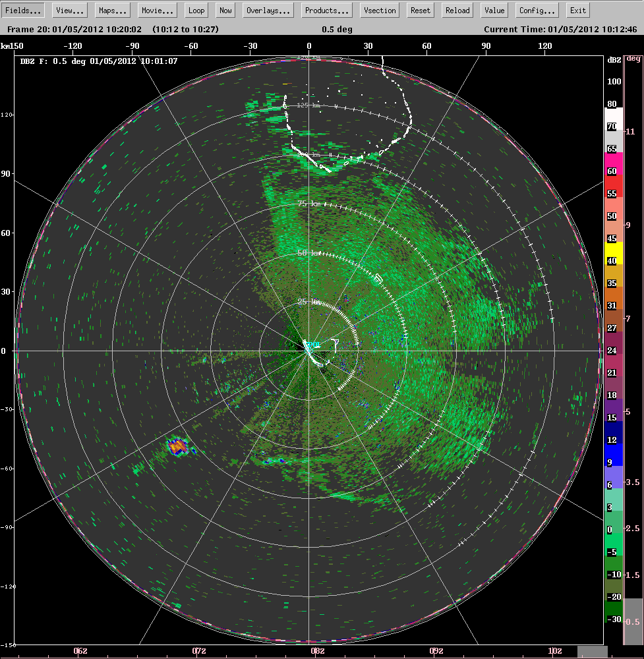Switch to the deg color scale
Viewport: 644px width, 659px height.
tap(635, 59)
